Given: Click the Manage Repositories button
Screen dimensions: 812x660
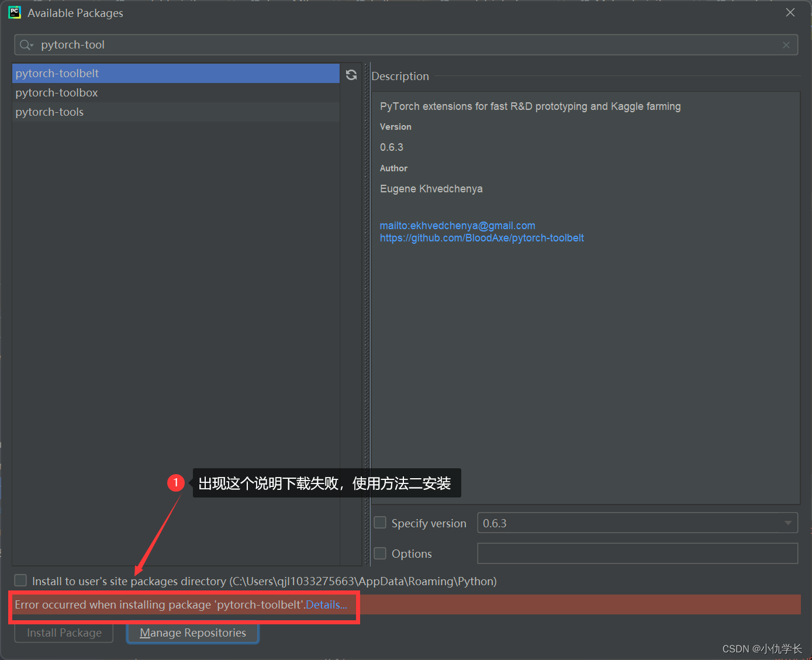Looking at the screenshot, I should pyautogui.click(x=193, y=633).
